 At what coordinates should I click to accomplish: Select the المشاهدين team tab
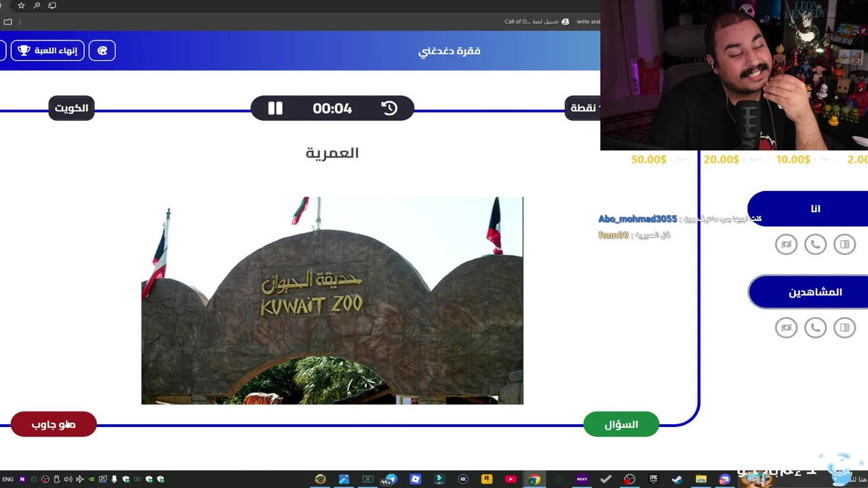(808, 292)
